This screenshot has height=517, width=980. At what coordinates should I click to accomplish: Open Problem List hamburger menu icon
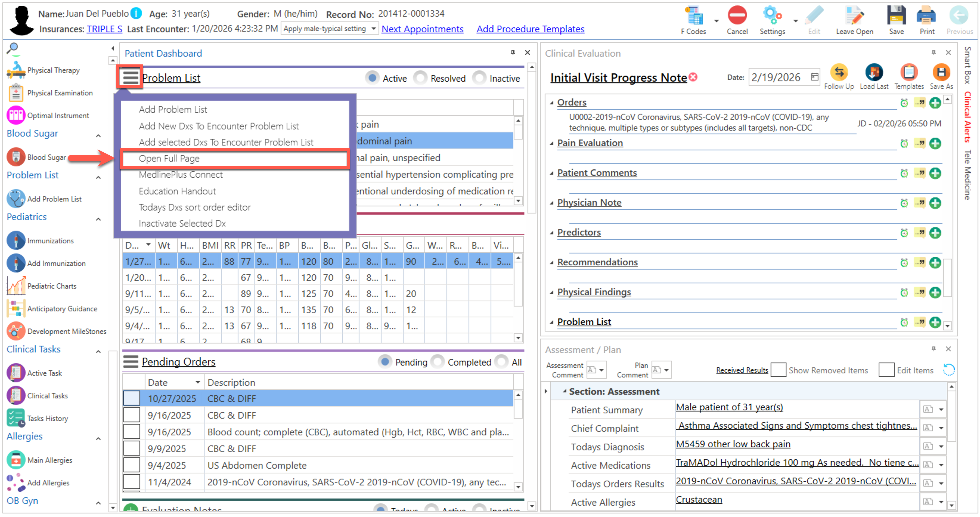coord(131,78)
